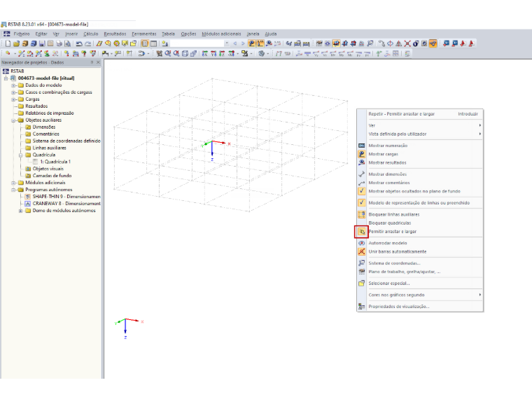Viewport: 532px width, 399px height.
Task: Select Linhas auxiliares tree item
Action: point(49,148)
